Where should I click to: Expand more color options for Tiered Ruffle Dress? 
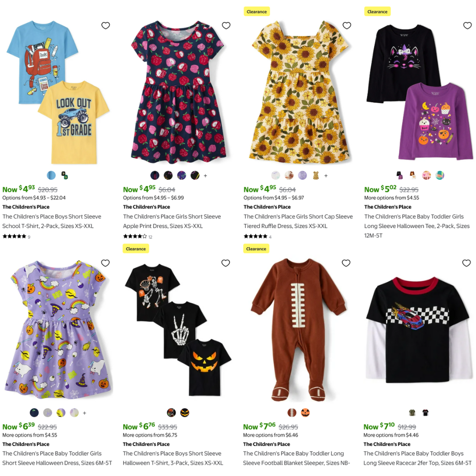326,175
